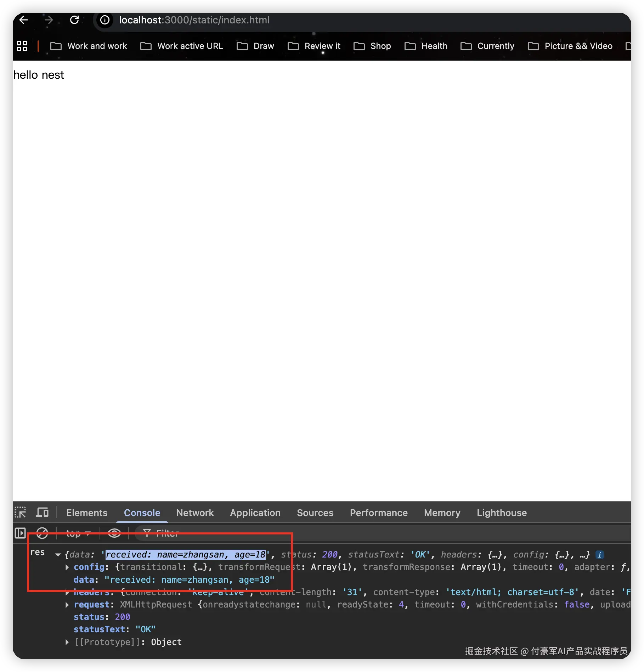Screen dimensions: 644x672
Task: Open the Draw bookmark folder
Action: point(255,46)
